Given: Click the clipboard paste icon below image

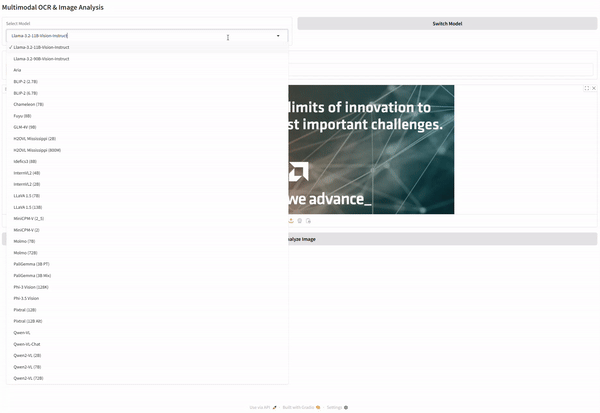Looking at the screenshot, I should 309,220.
